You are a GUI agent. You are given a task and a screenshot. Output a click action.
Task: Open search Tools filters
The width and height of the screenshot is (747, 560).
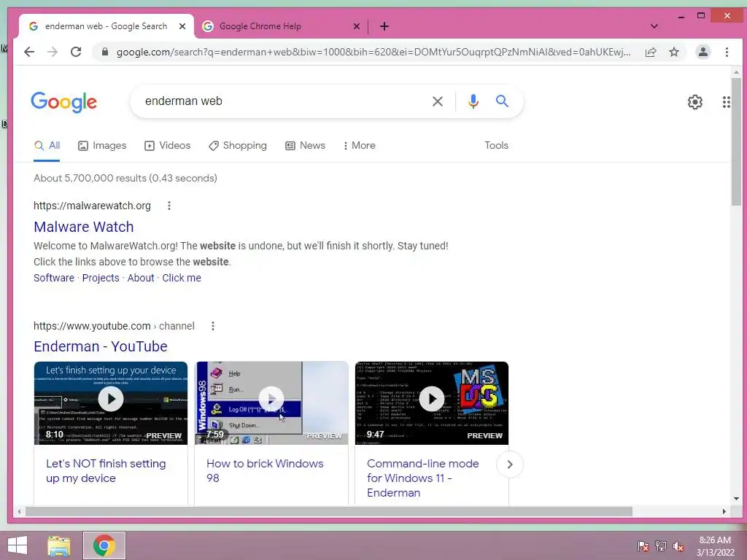(496, 146)
